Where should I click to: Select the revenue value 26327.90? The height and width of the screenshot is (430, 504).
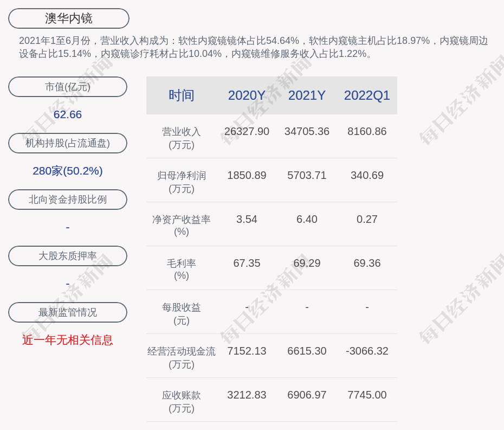(247, 132)
